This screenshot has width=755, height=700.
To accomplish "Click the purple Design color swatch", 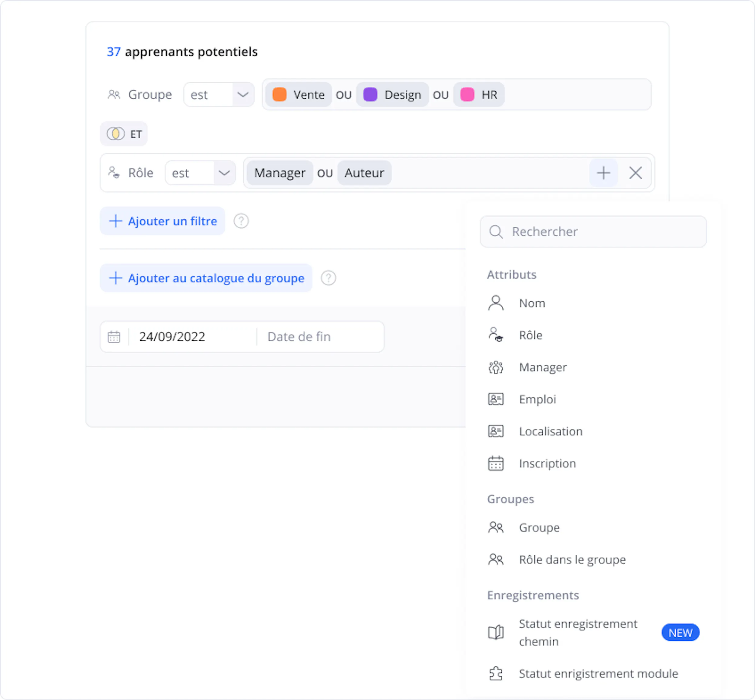I will coord(370,94).
